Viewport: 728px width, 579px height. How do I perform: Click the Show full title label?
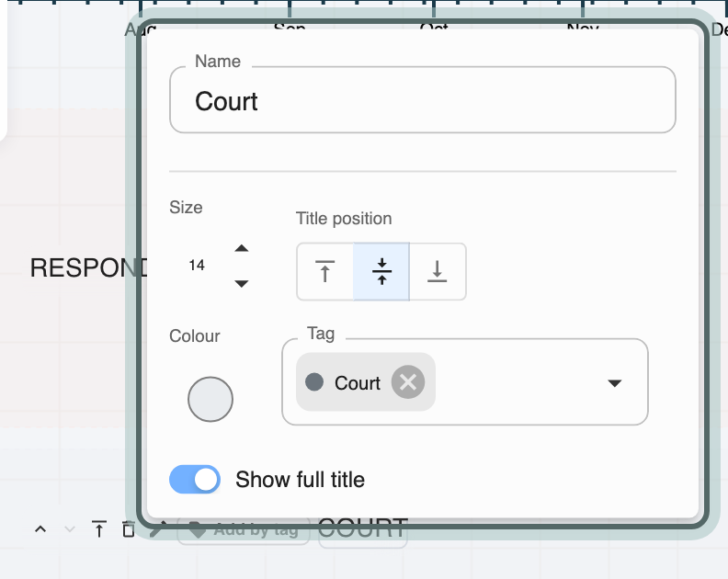coord(300,480)
